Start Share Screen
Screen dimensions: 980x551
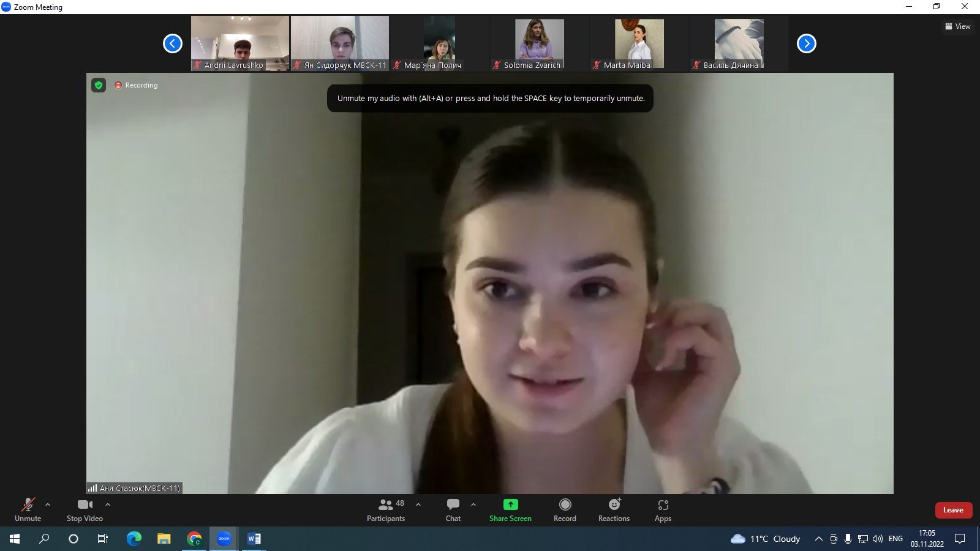[x=510, y=510]
